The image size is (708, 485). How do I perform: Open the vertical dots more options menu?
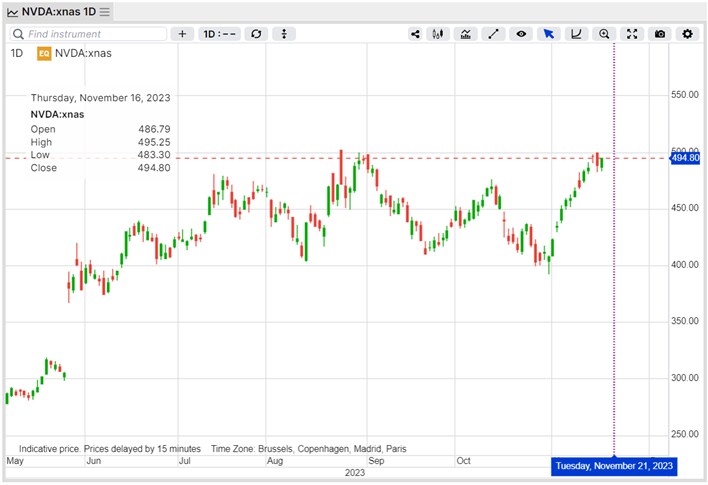click(284, 34)
